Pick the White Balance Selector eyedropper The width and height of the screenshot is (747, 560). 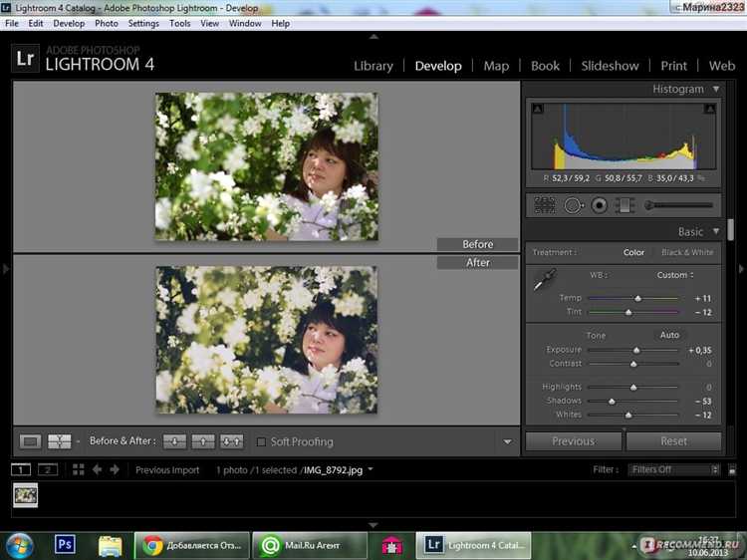click(545, 279)
